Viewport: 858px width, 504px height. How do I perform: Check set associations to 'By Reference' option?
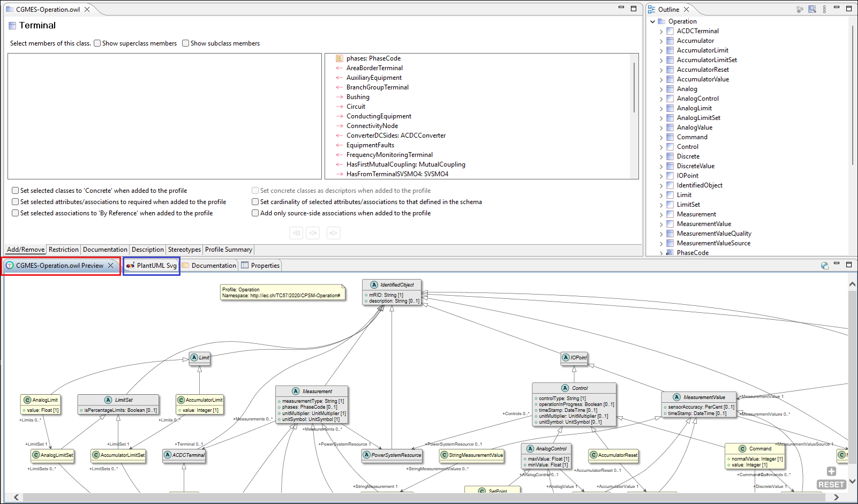(x=16, y=213)
